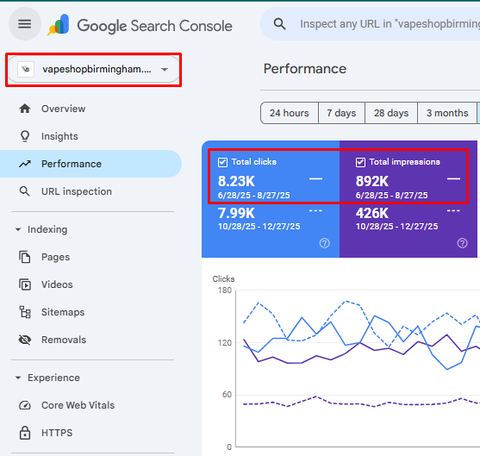Select the 28 days date range
Screen dimensions: 480x456
391,113
